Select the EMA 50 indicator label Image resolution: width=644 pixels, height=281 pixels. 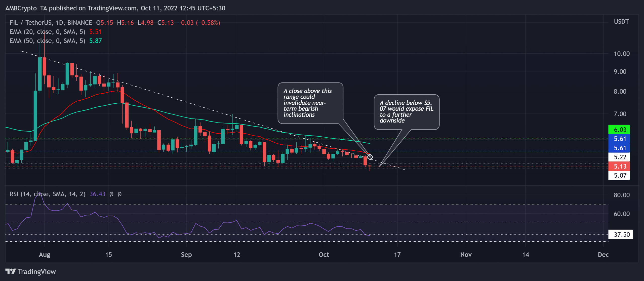[47, 41]
